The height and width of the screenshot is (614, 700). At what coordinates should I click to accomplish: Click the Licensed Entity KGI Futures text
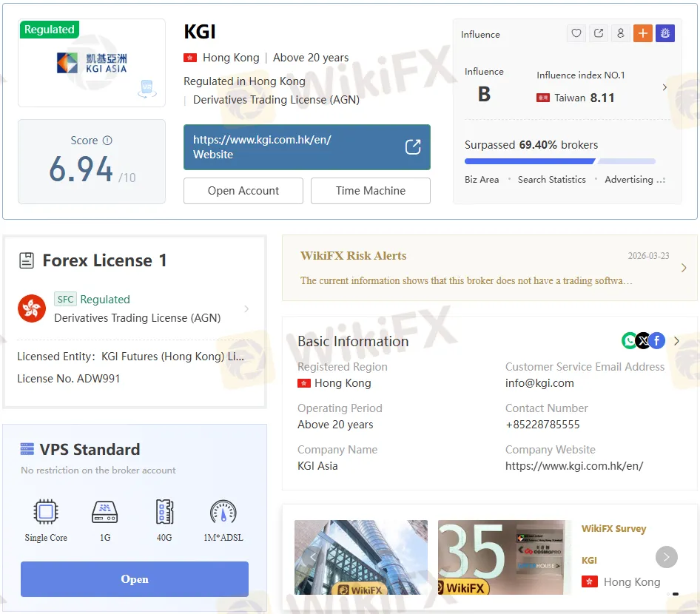[x=130, y=357]
